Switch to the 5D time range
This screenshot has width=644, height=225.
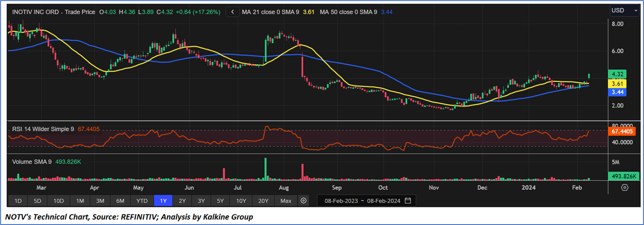point(38,201)
